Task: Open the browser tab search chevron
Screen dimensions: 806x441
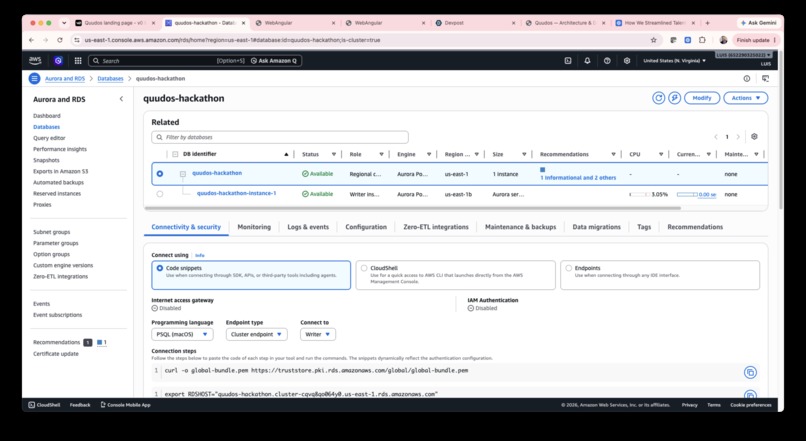Action: (x=64, y=23)
